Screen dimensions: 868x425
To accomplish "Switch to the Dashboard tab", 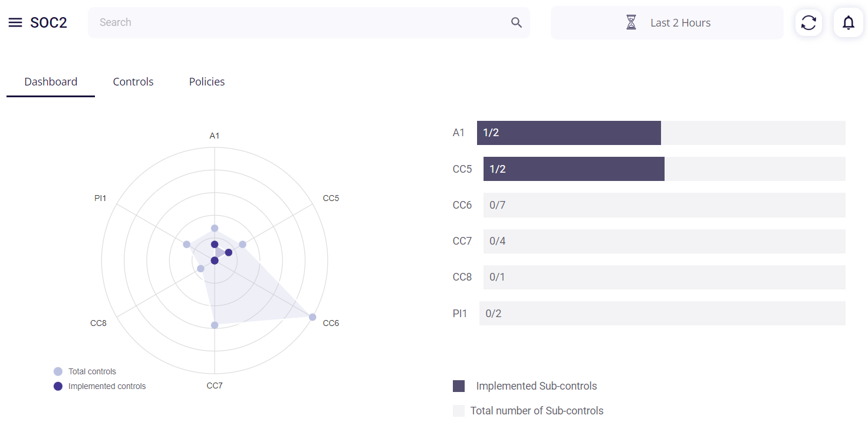I will (51, 82).
